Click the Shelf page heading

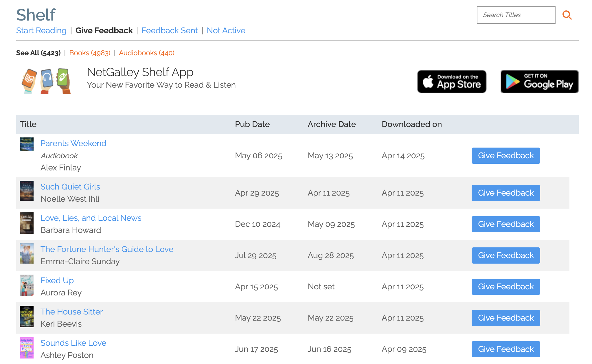coord(36,15)
